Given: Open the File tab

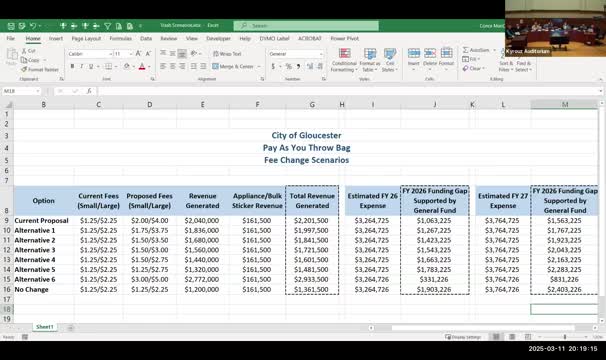Looking at the screenshot, I should [x=10, y=38].
